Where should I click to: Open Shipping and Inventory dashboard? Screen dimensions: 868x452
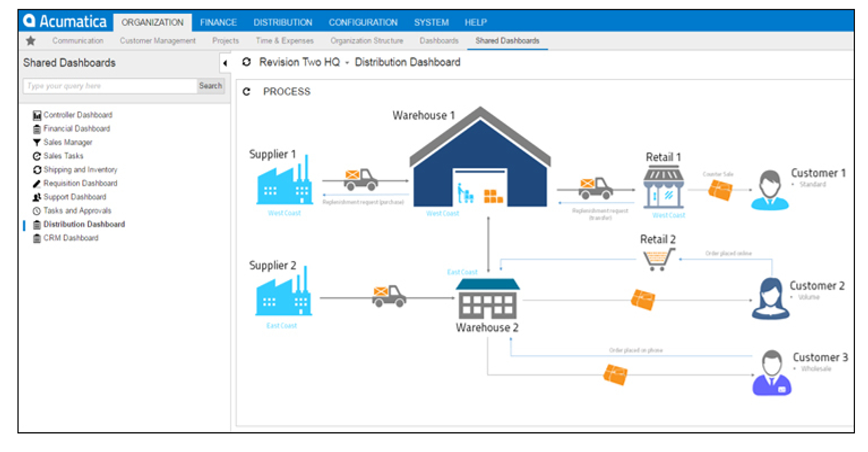80,169
